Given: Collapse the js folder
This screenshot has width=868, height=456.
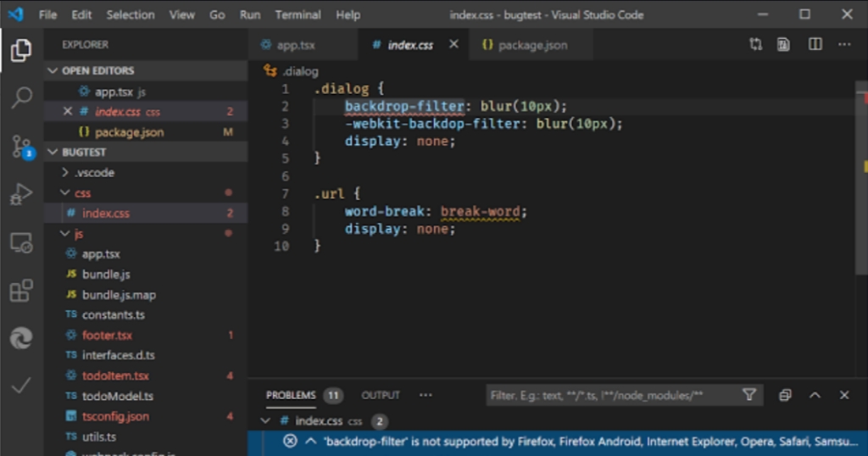Looking at the screenshot, I should (64, 234).
